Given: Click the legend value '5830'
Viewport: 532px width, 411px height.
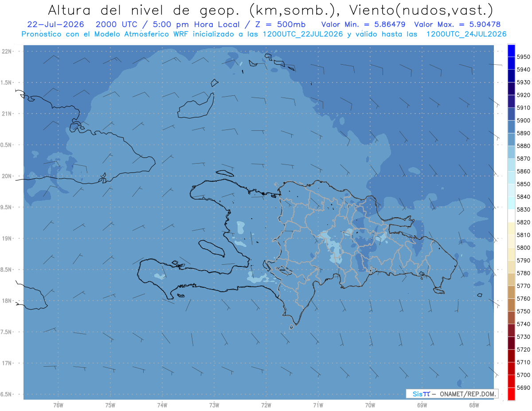Looking at the screenshot, I should pyautogui.click(x=524, y=209).
